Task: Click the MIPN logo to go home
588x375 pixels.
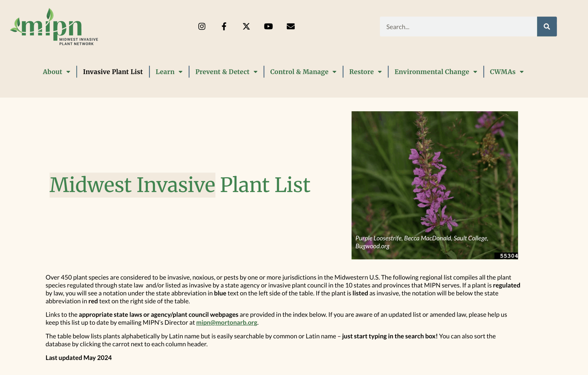Action: (x=54, y=27)
